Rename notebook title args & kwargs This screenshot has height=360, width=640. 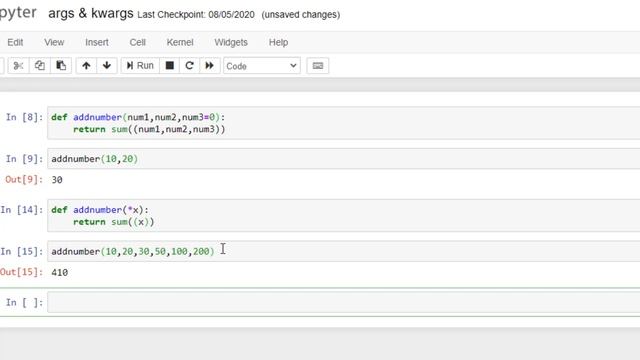click(91, 13)
